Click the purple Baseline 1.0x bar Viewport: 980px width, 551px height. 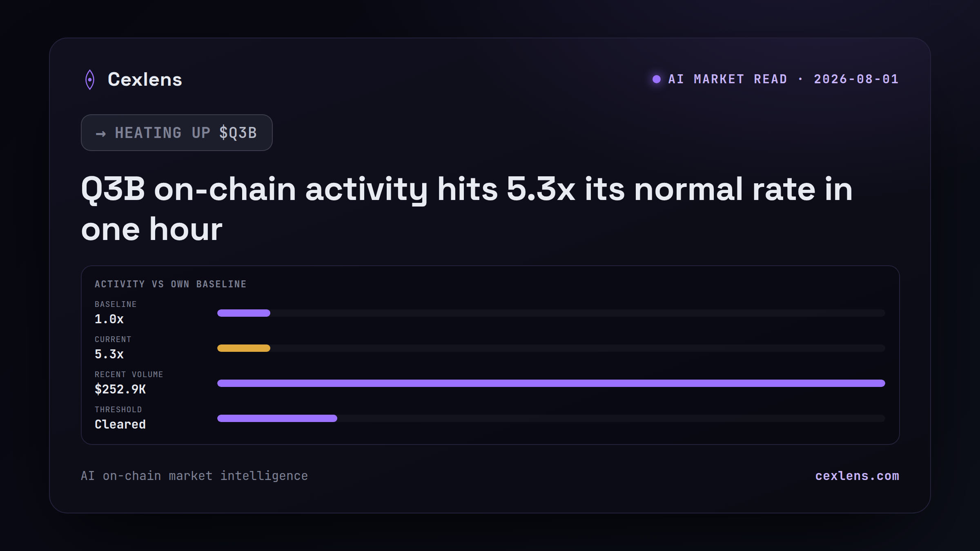click(x=244, y=313)
